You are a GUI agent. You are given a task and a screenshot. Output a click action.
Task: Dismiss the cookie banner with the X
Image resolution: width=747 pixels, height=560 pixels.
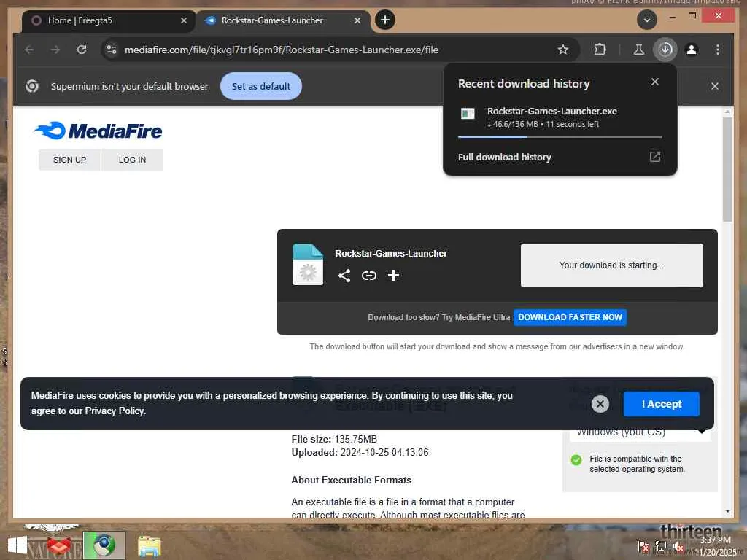[x=600, y=404]
